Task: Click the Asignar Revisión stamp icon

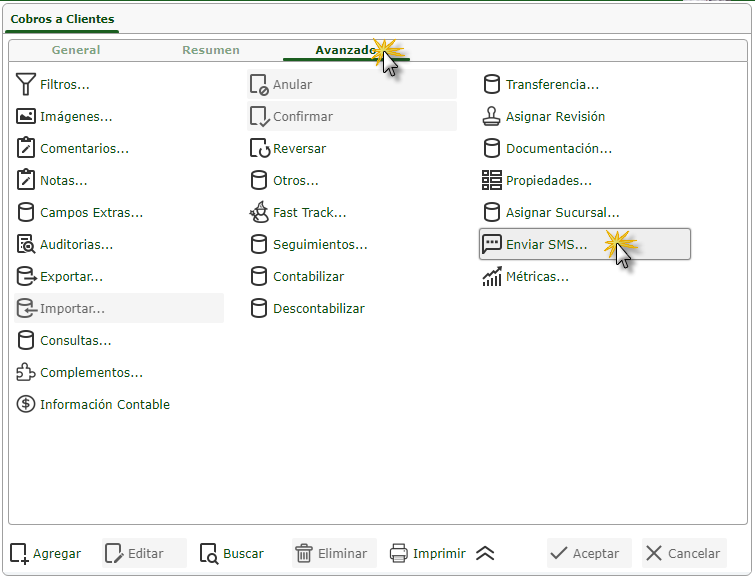Action: coord(492,116)
